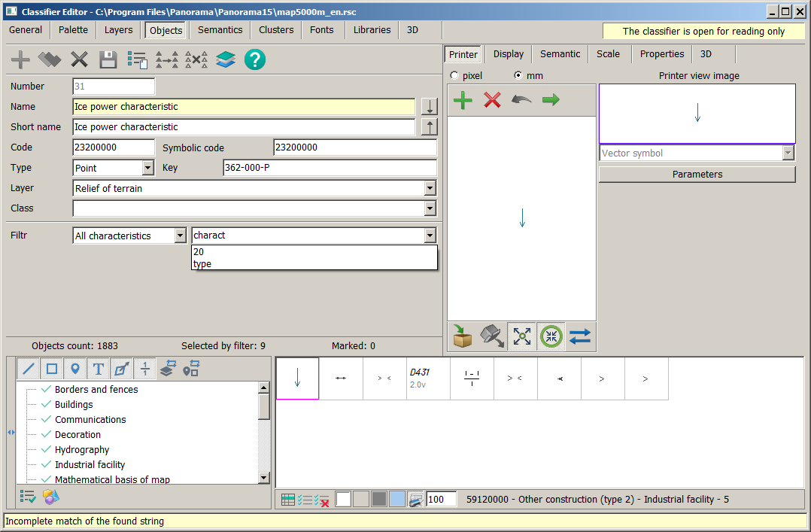Click the teal Help question mark icon
811x532 pixels.
point(255,59)
